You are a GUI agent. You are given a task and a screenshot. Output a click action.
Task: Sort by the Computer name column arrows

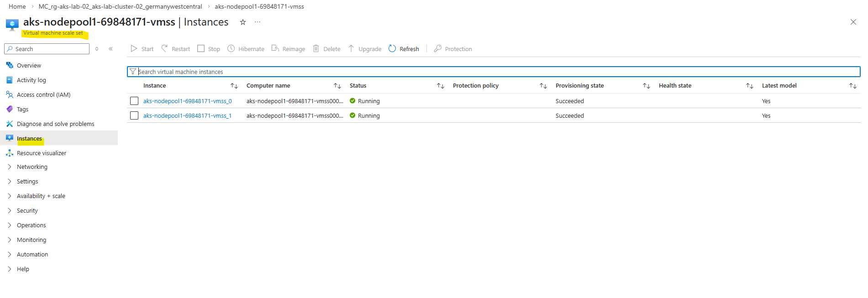337,86
